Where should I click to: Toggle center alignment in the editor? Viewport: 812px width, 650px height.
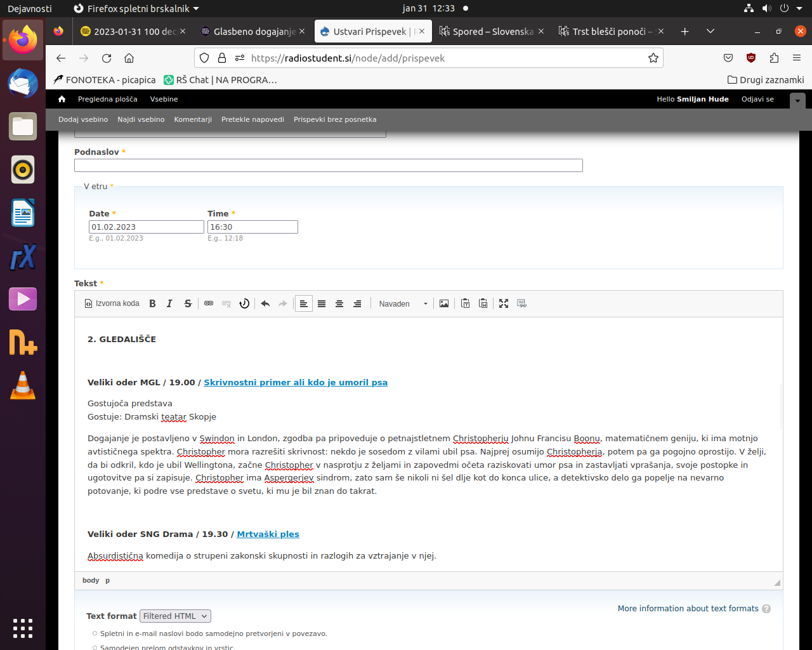click(x=339, y=304)
